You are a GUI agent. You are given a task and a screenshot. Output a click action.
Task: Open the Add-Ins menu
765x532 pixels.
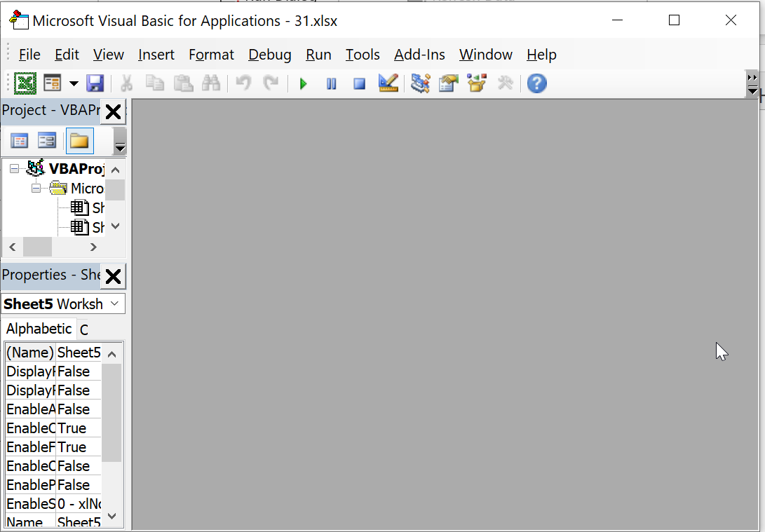click(x=419, y=55)
